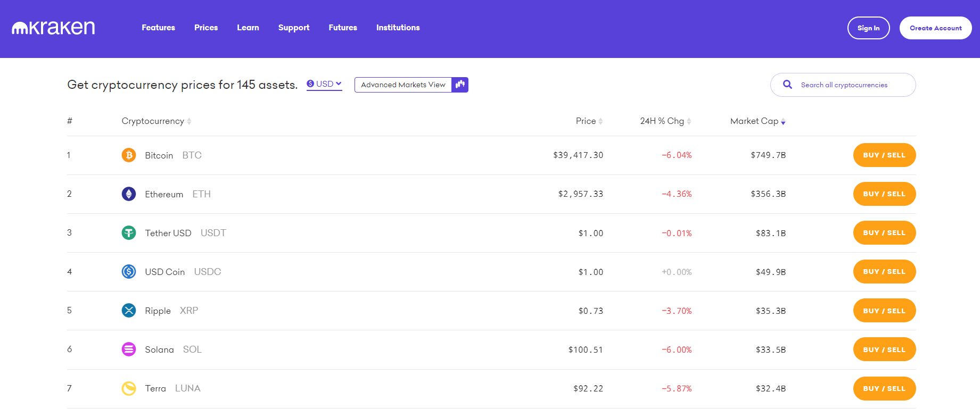This screenshot has height=417, width=980.
Task: Click Ethereum market cap $356.3B
Action: 768,194
